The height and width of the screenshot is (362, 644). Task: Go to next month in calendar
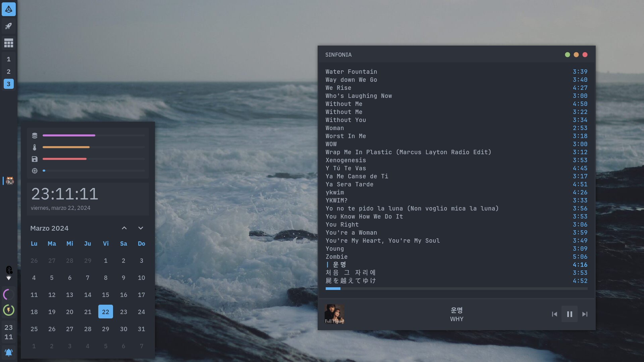[141, 228]
